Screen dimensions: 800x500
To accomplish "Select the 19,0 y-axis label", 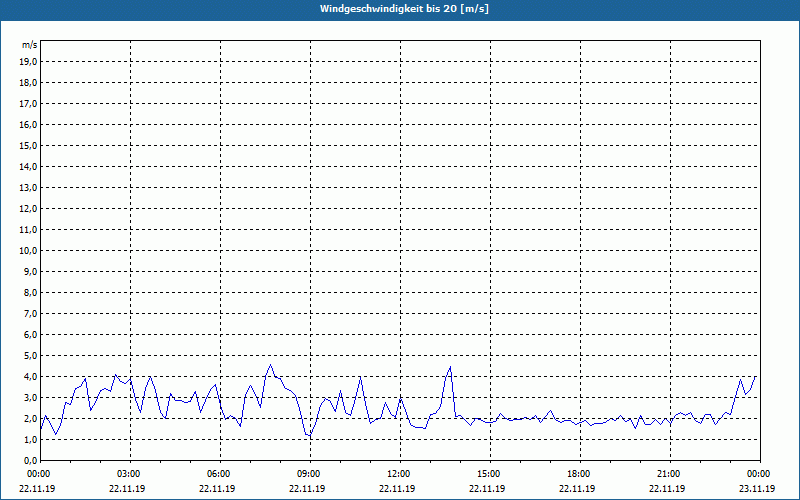I will tap(30, 62).
